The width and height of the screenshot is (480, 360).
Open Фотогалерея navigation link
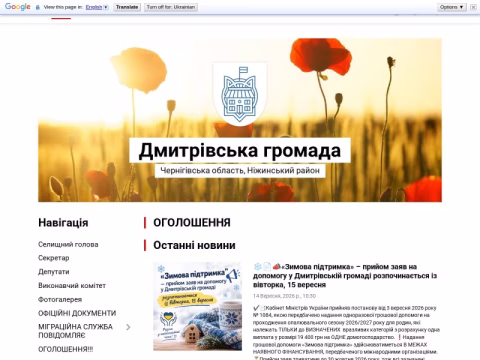click(60, 299)
